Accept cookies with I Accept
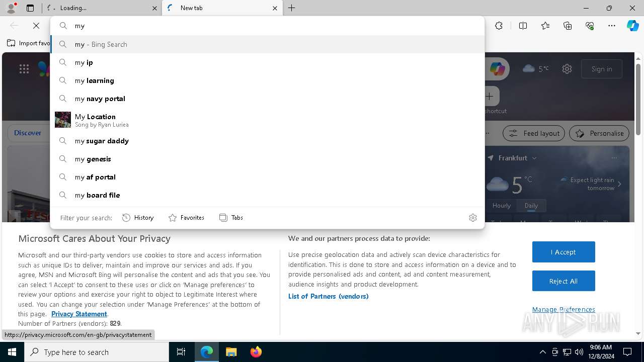This screenshot has width=644, height=362. click(x=563, y=252)
